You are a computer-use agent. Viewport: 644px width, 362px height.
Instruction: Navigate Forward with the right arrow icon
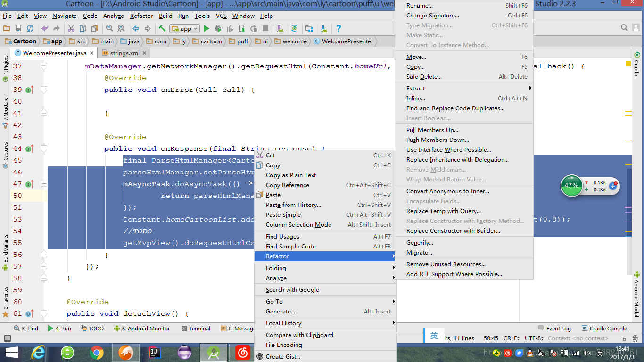[x=148, y=28]
